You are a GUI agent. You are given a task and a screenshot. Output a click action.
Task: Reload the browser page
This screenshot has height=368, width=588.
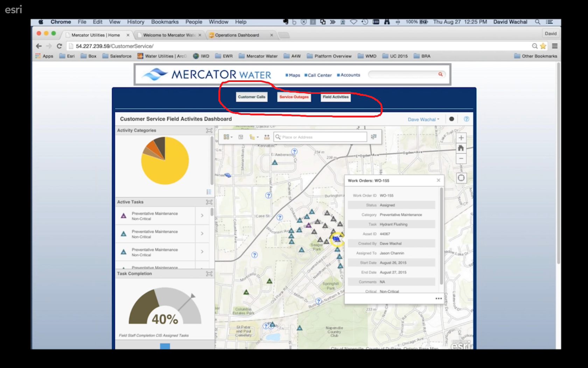click(x=59, y=46)
